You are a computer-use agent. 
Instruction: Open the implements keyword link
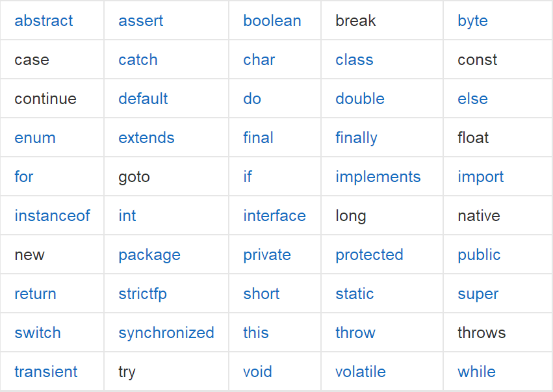pos(378,177)
